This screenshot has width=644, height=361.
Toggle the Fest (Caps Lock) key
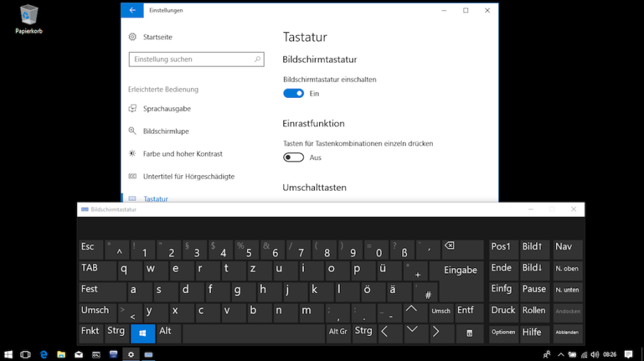[102, 291]
